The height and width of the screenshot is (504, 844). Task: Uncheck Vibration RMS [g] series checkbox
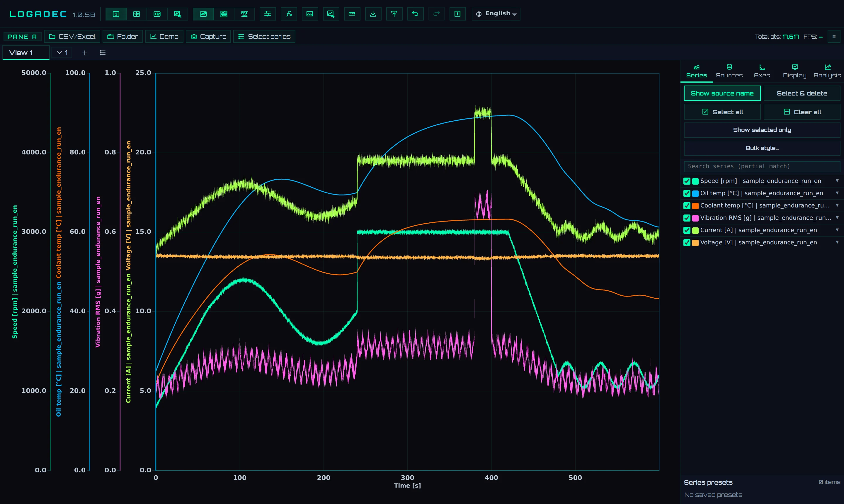[687, 218]
